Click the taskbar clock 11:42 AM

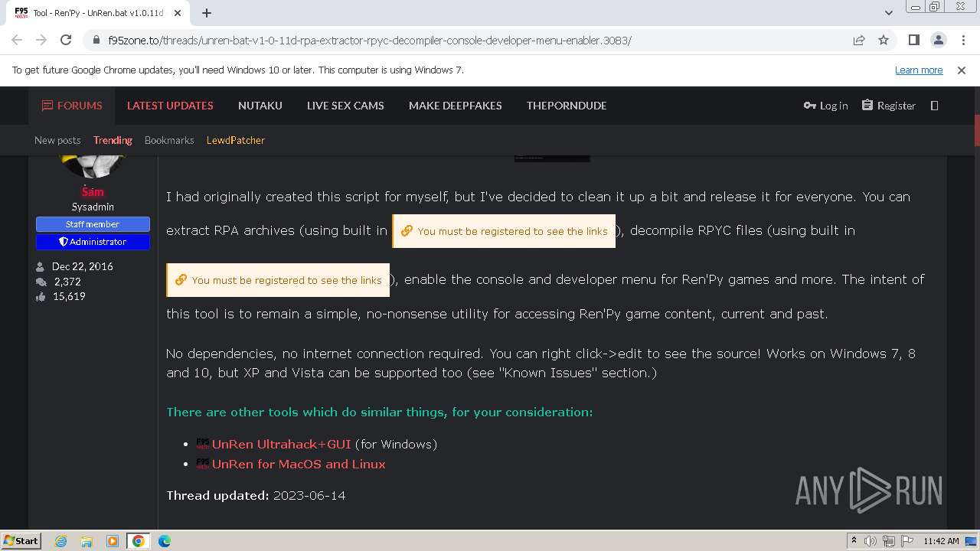tap(941, 541)
